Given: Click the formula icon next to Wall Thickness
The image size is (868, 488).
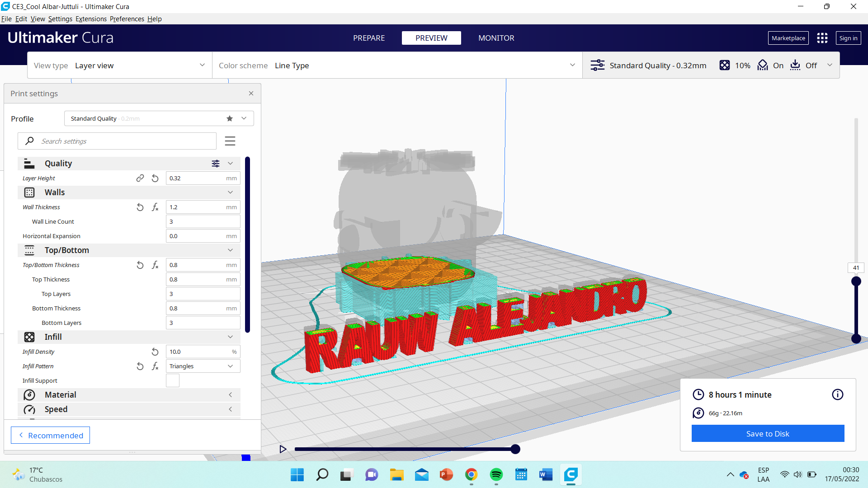Looking at the screenshot, I should tap(155, 207).
